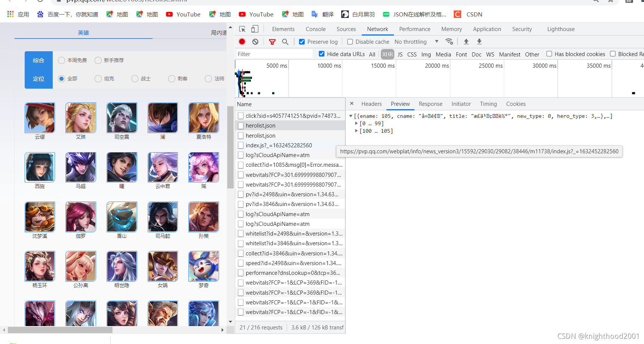Screen dimensions: 644x344
Task: Select the 本周免费 radio option
Action: tap(62, 60)
